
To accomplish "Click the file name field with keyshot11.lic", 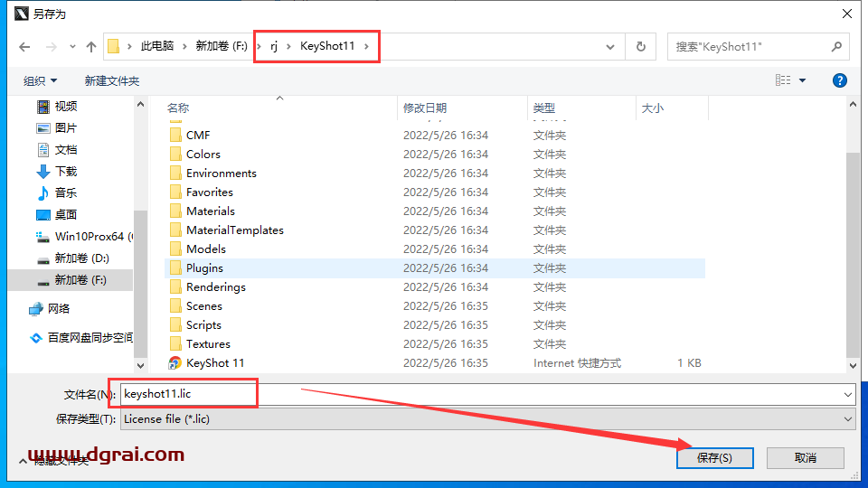I will coord(488,394).
